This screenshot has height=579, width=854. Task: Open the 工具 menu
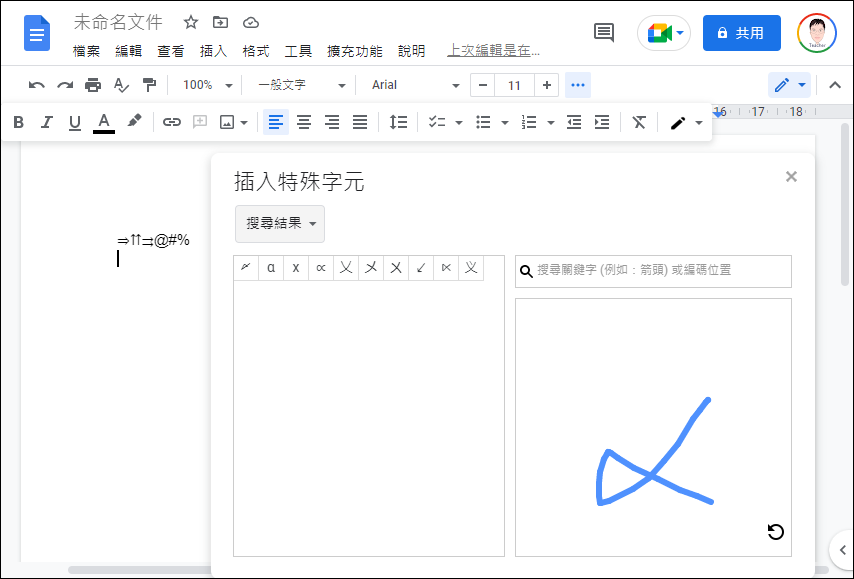coord(298,51)
